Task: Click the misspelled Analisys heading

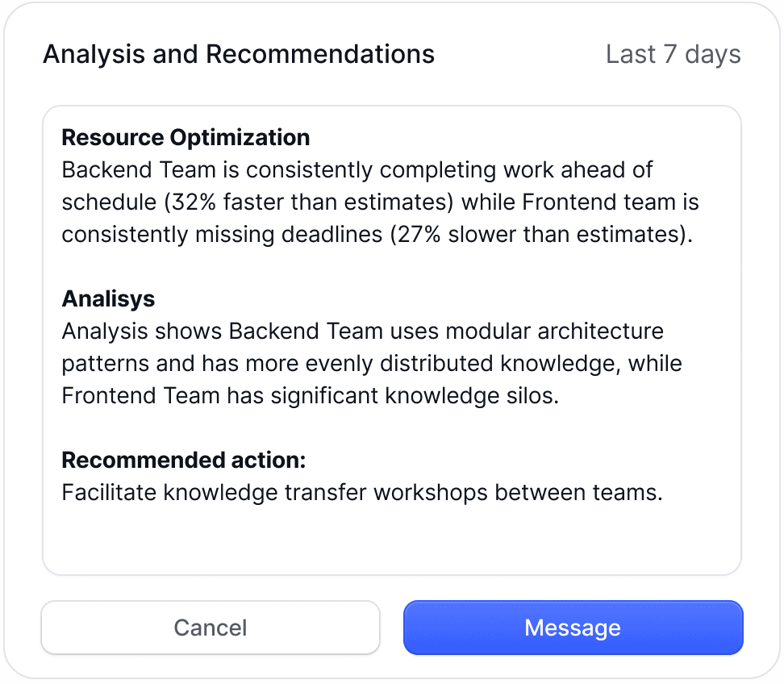Action: 108,299
